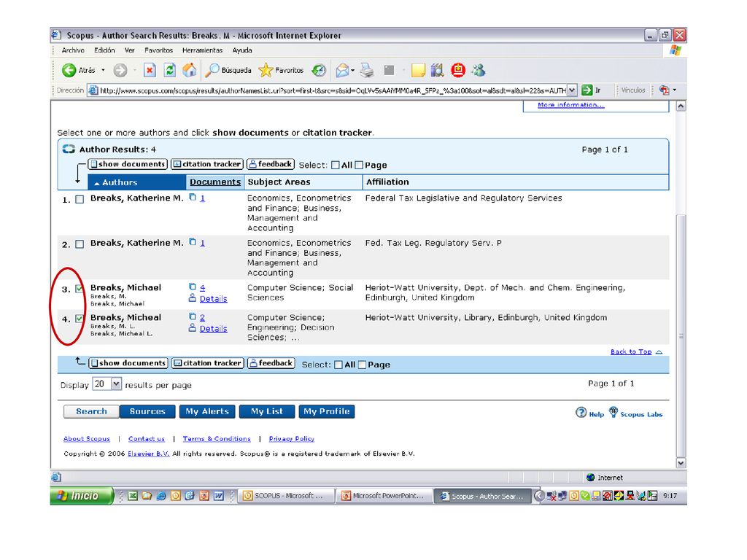Open the browser history clock icon
Screen dimensions: 747x560
click(x=319, y=71)
